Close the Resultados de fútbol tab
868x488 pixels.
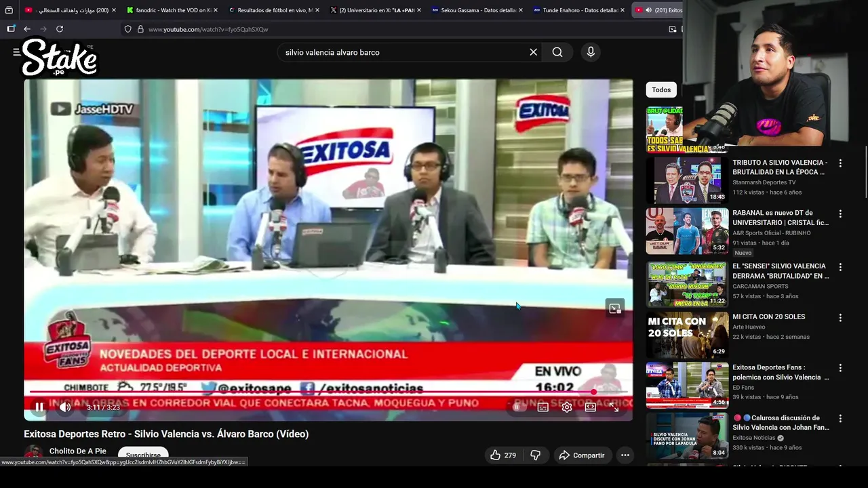click(x=317, y=10)
